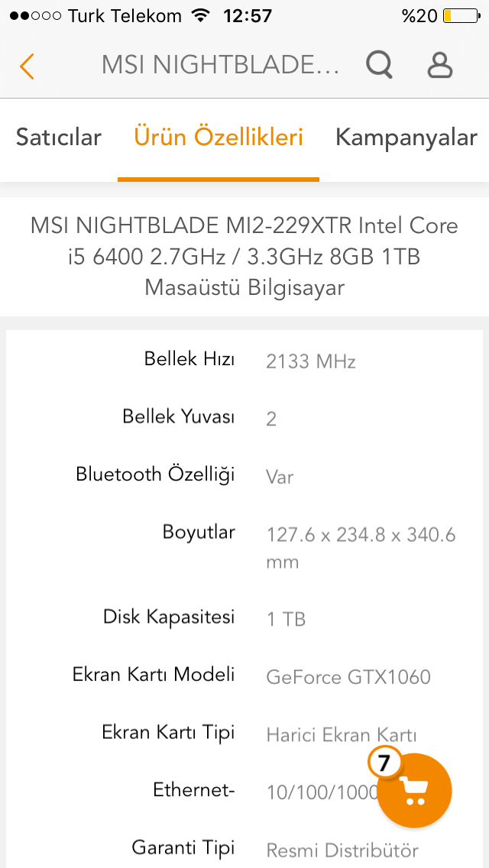
Task: Tap the Boyutlar dimensions value
Action: [x=361, y=548]
